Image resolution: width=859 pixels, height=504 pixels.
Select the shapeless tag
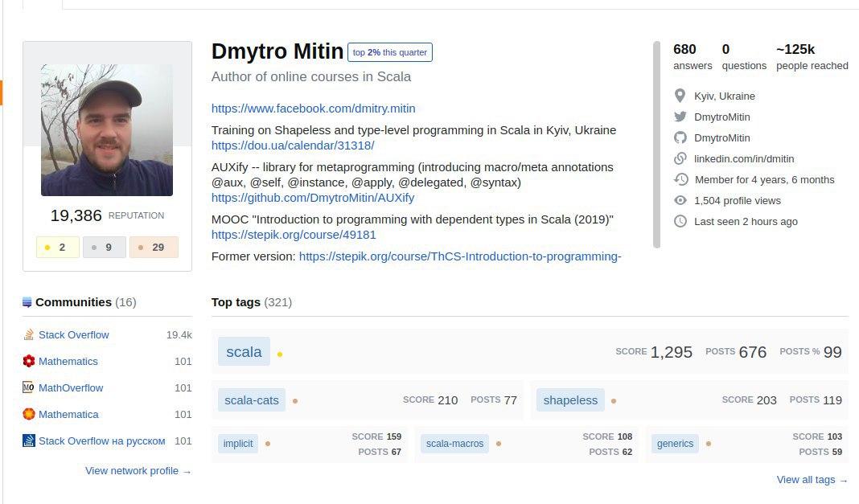[x=570, y=400]
